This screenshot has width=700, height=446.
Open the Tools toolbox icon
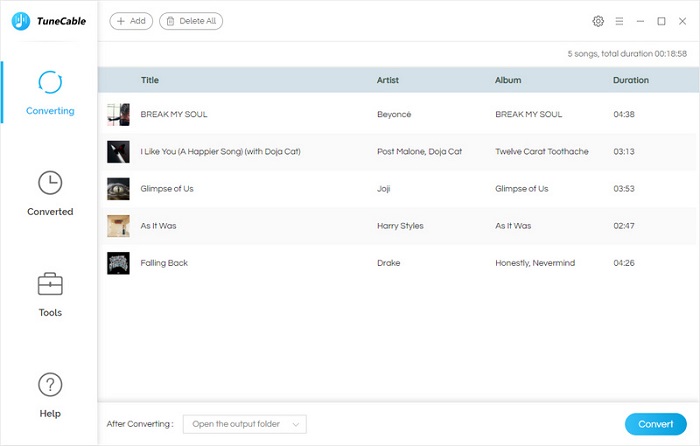click(x=50, y=284)
